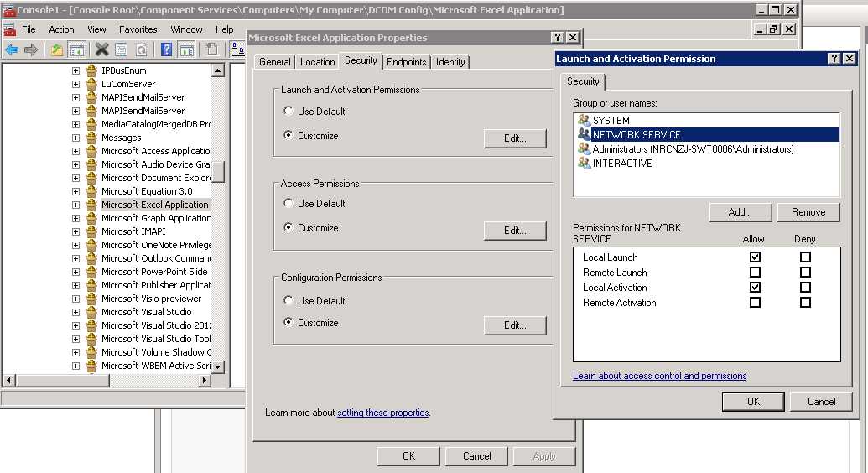Go up one level via folder icon

click(x=56, y=49)
